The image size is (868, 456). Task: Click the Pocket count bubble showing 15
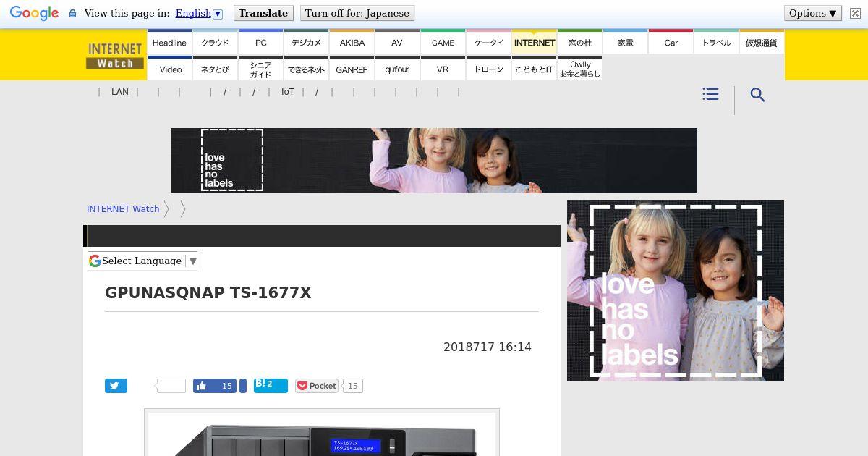[352, 386]
